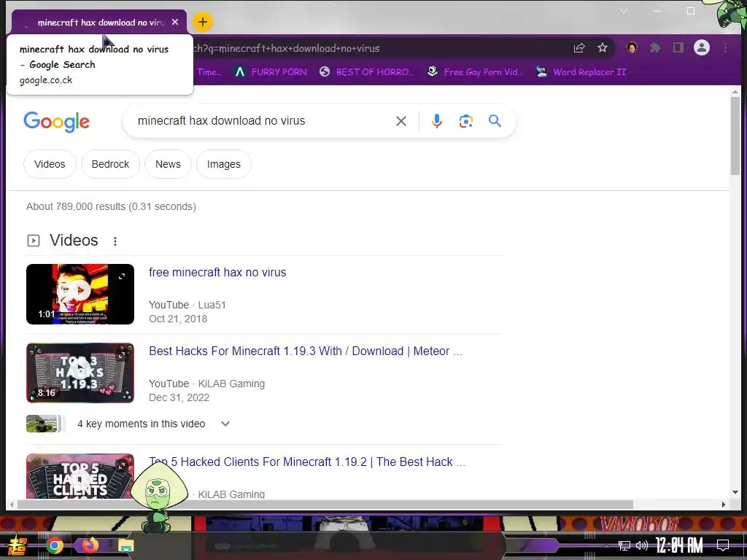Click the share page icon in address bar

coord(578,47)
